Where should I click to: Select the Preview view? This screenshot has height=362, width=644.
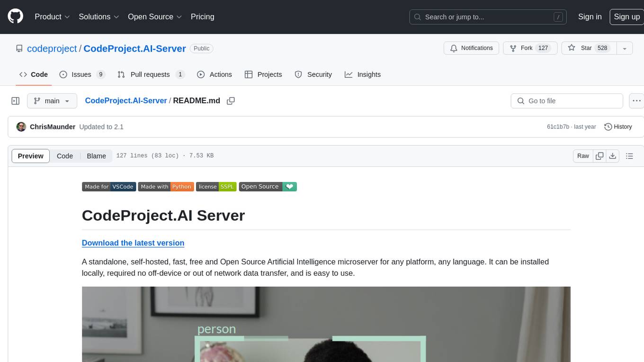(31, 156)
